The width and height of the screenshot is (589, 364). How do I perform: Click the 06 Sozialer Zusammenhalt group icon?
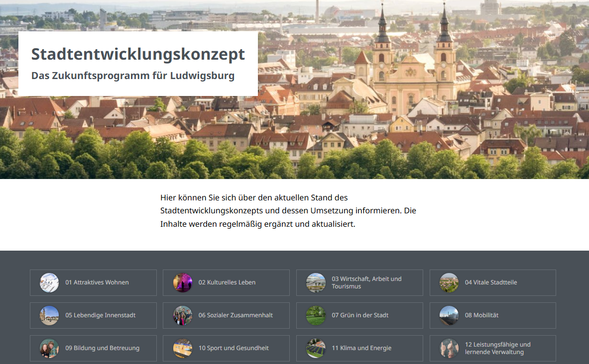click(x=182, y=315)
